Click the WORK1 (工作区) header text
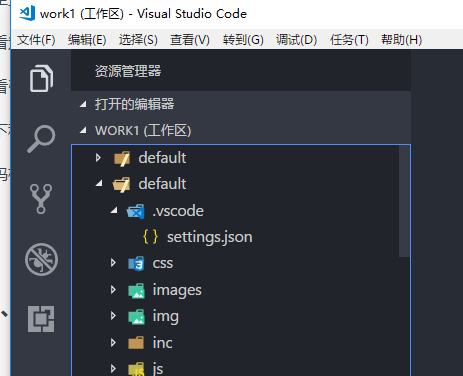 [143, 131]
